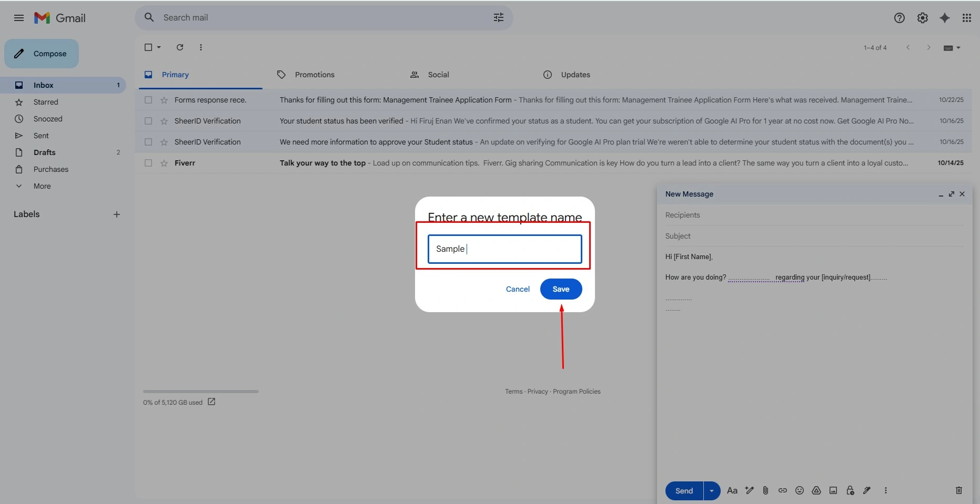Switch to the Social tab

pos(438,75)
